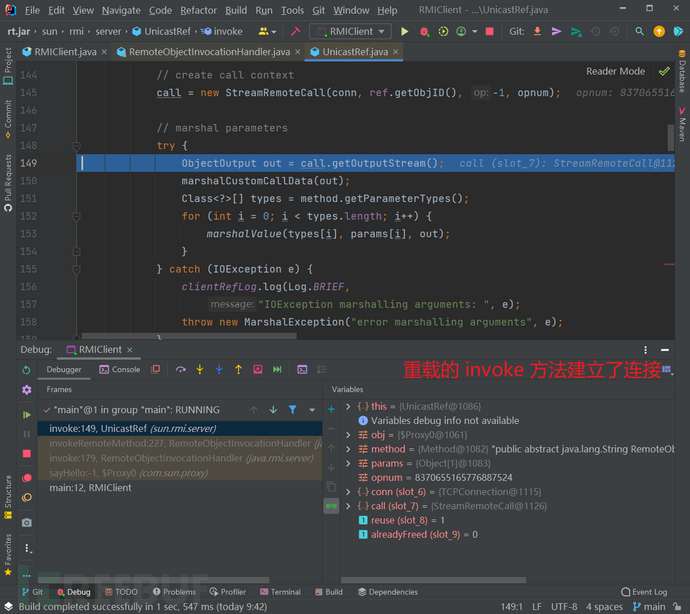
Task: Open debugger settings gear icon
Action: (x=26, y=390)
